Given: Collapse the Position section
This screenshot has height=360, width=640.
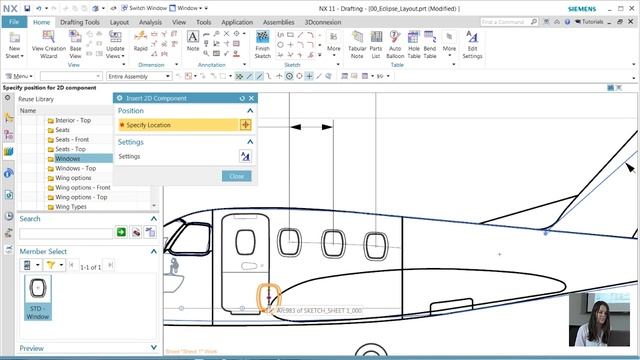Looking at the screenshot, I should [250, 111].
